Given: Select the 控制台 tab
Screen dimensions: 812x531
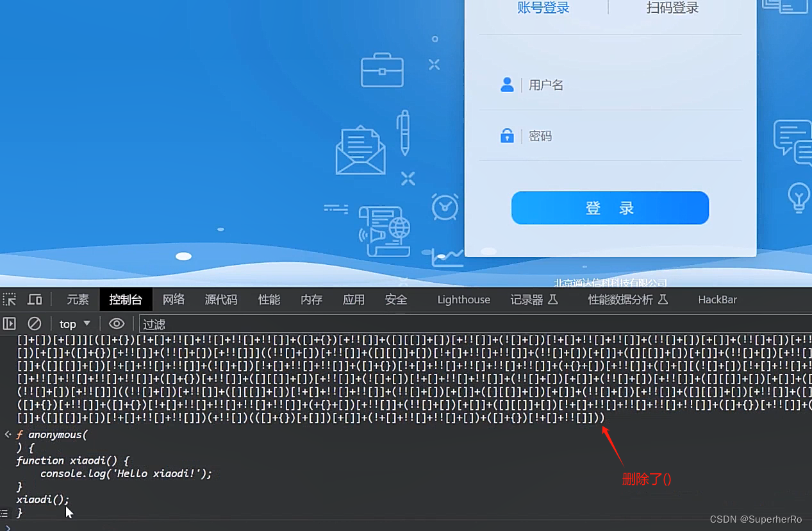Looking at the screenshot, I should coord(126,299).
